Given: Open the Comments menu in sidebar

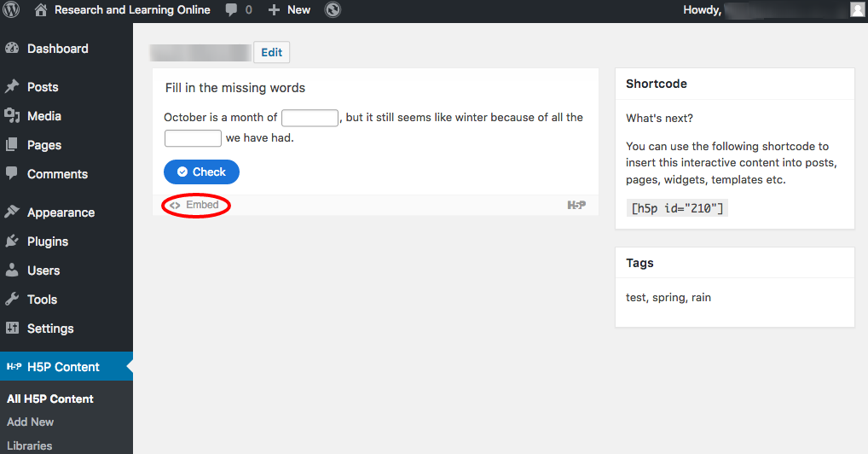Looking at the screenshot, I should tap(58, 174).
